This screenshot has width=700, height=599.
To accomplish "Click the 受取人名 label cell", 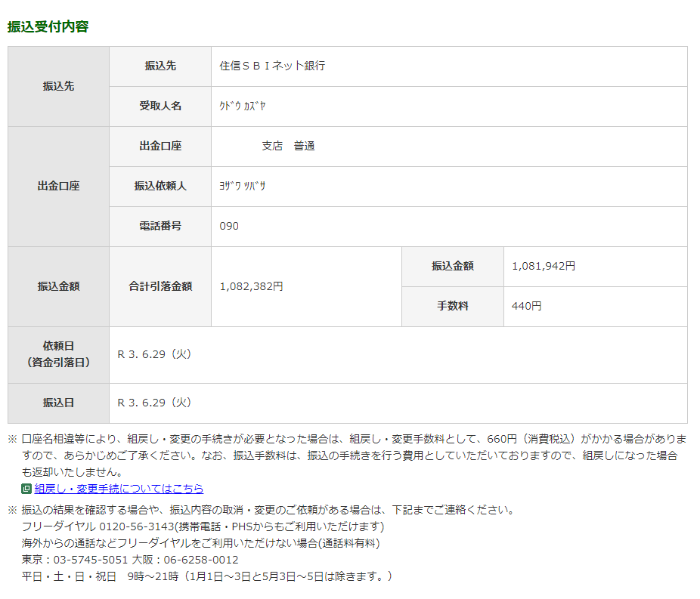I will click(x=160, y=107).
